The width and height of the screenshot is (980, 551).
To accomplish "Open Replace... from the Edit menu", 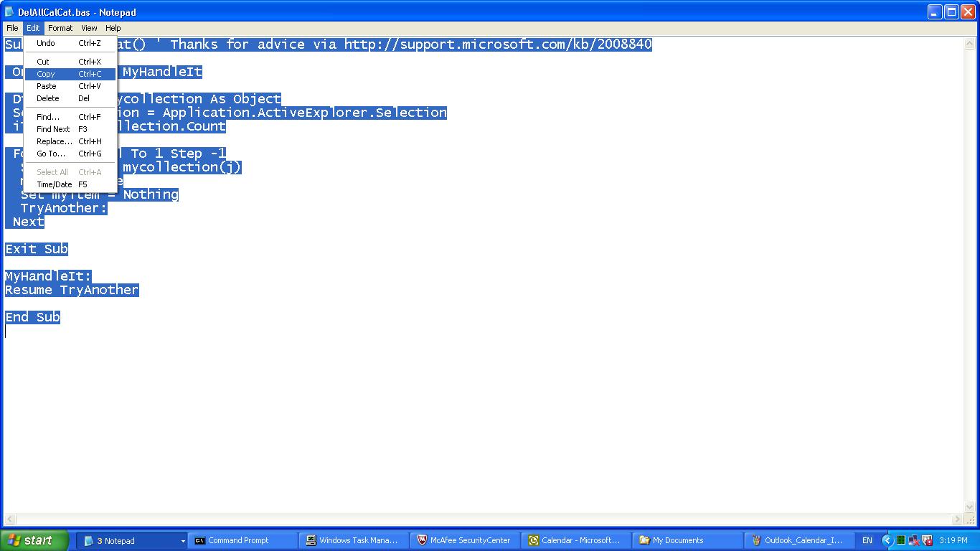I will (x=55, y=141).
